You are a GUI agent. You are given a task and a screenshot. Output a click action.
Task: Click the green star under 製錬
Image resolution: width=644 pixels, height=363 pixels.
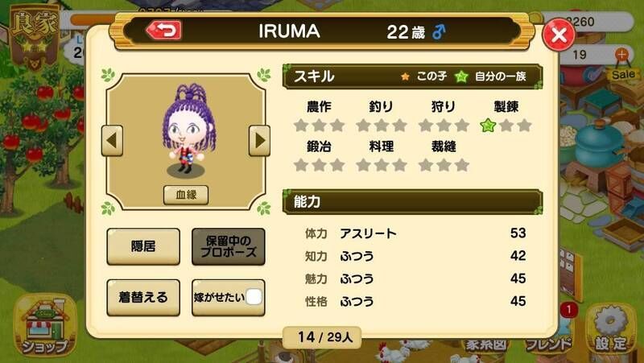tap(488, 126)
